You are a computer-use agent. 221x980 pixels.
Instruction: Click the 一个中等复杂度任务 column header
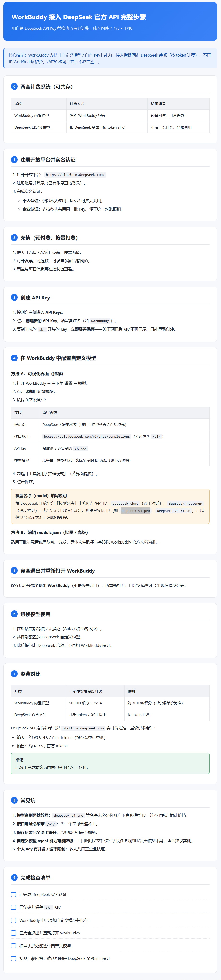95,691
